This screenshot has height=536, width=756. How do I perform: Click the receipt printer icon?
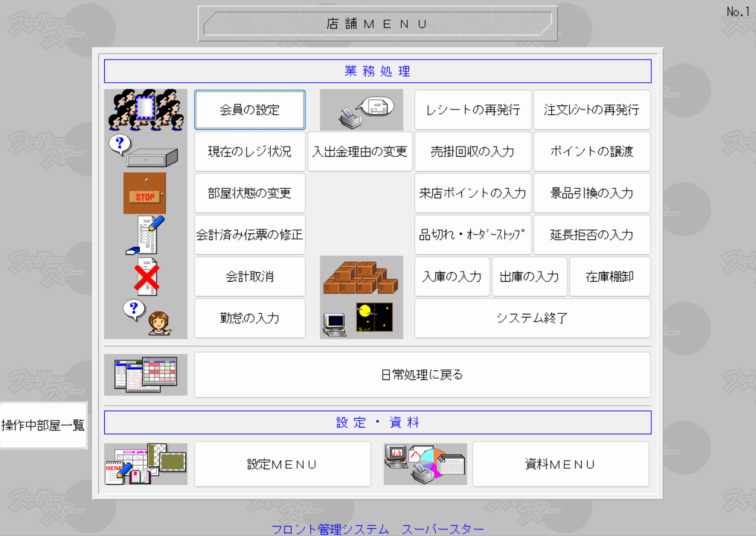click(x=361, y=110)
